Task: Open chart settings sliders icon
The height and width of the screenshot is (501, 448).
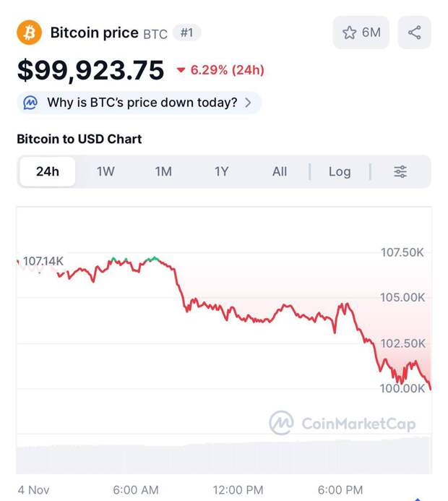Action: tap(400, 171)
